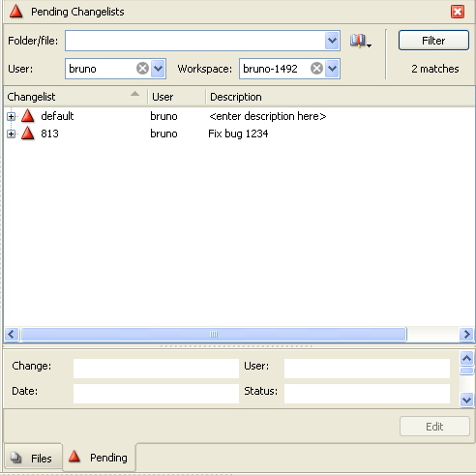Close the Pending Changelists pane
This screenshot has width=476, height=475.
tap(458, 12)
